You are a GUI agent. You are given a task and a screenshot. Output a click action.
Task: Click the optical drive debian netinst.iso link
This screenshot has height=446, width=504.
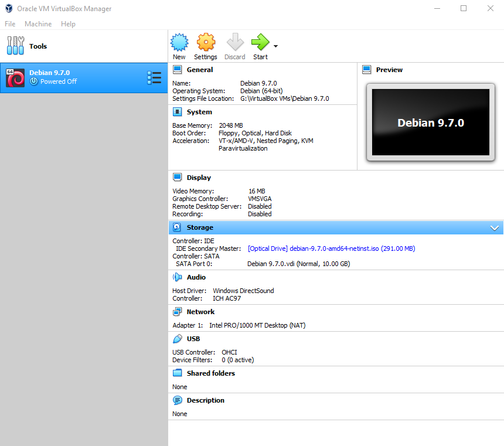(x=331, y=248)
